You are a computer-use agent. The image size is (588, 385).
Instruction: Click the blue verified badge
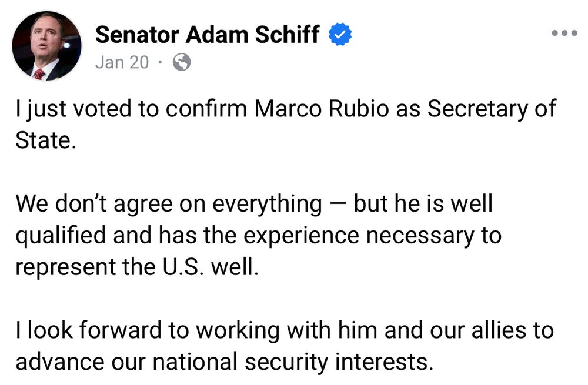pyautogui.click(x=340, y=35)
